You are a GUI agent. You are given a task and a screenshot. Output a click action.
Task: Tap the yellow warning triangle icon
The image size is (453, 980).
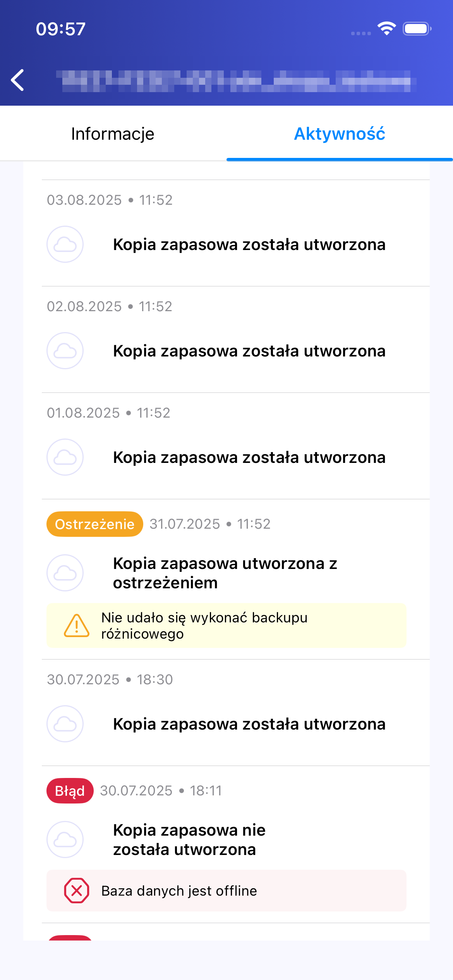(77, 625)
